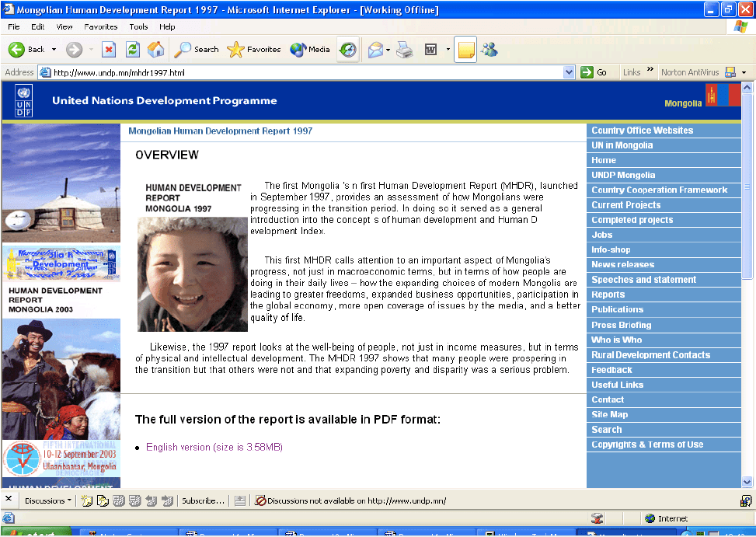
Task: Click the Search magnifier button in the toolbar
Action: [197, 50]
